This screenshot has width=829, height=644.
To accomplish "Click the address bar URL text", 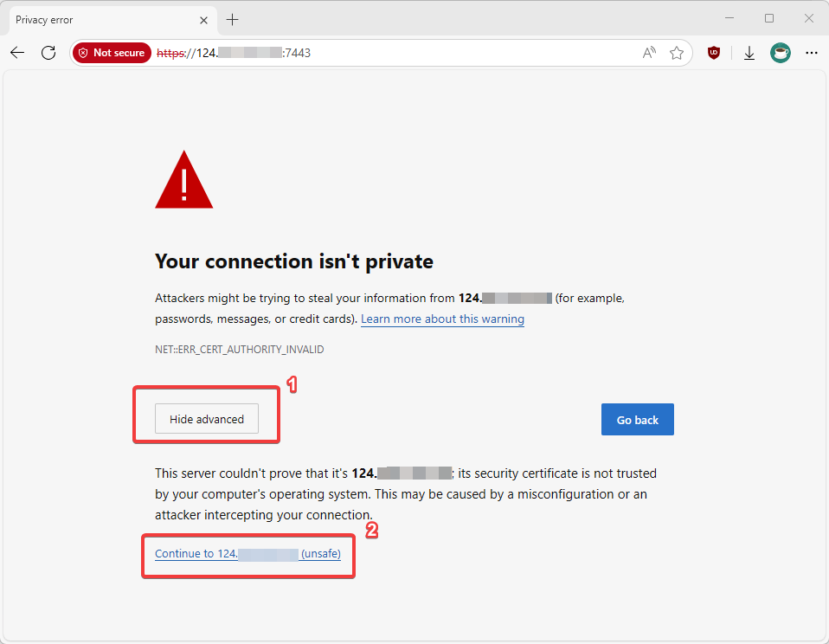I will [234, 53].
